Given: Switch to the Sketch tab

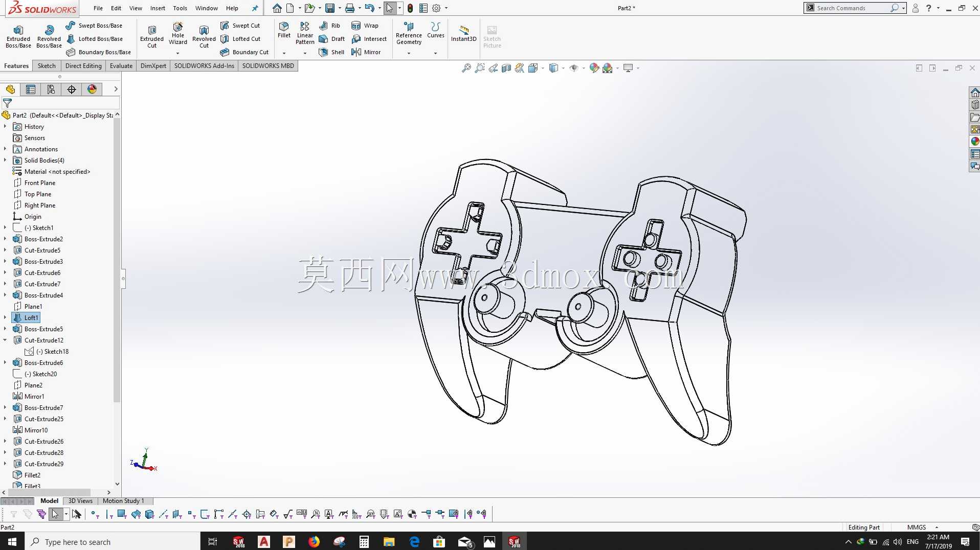Looking at the screenshot, I should [47, 66].
